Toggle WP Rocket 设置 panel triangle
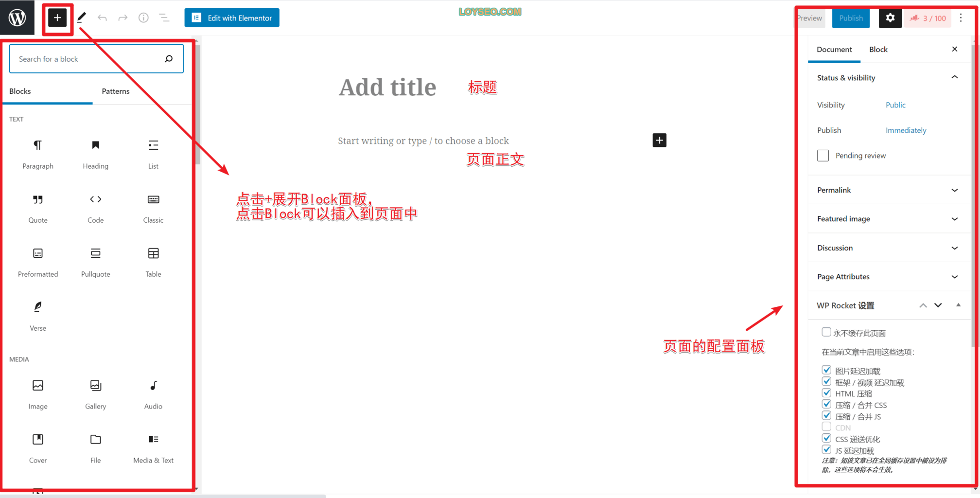 pyautogui.click(x=958, y=305)
